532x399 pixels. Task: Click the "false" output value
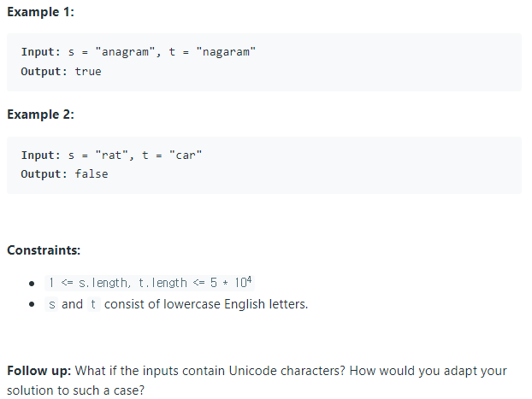[x=92, y=174]
